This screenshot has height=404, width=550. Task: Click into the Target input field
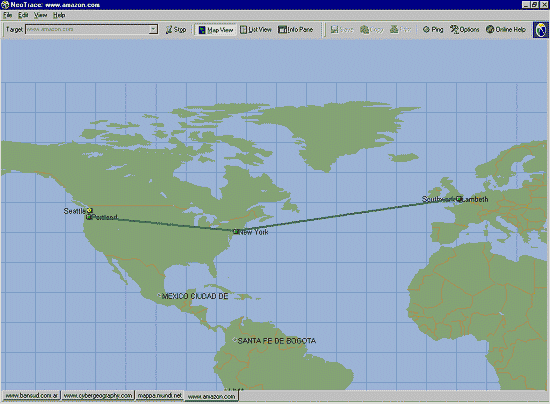[87, 29]
